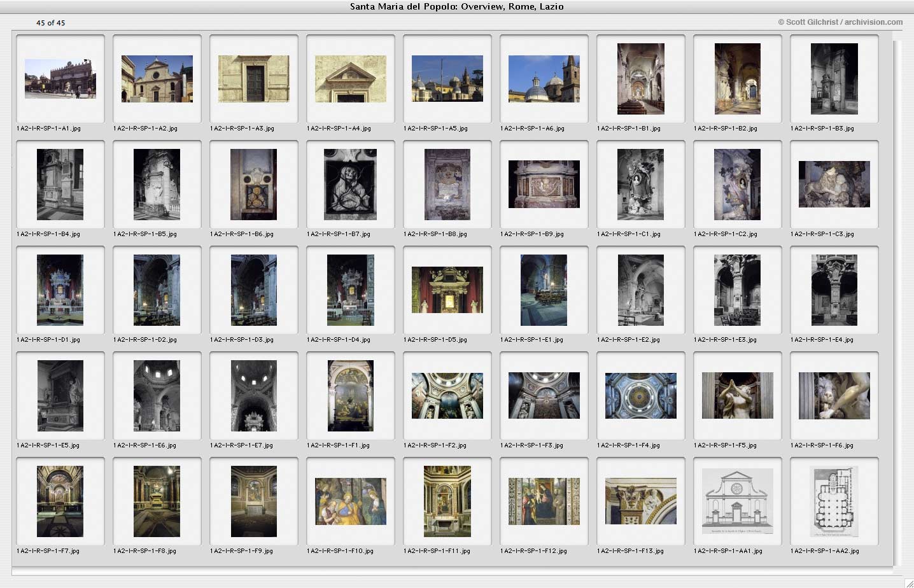Select the blue dome ceiling thumbnail 1A2-I-R-SP-1-F4.jpg

[x=641, y=396]
